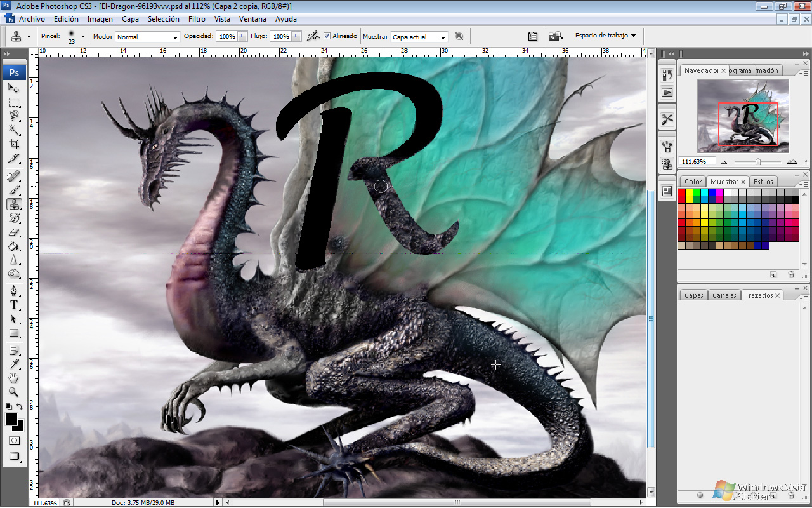Open the Muestra dropdown showing Capa actual

click(419, 36)
